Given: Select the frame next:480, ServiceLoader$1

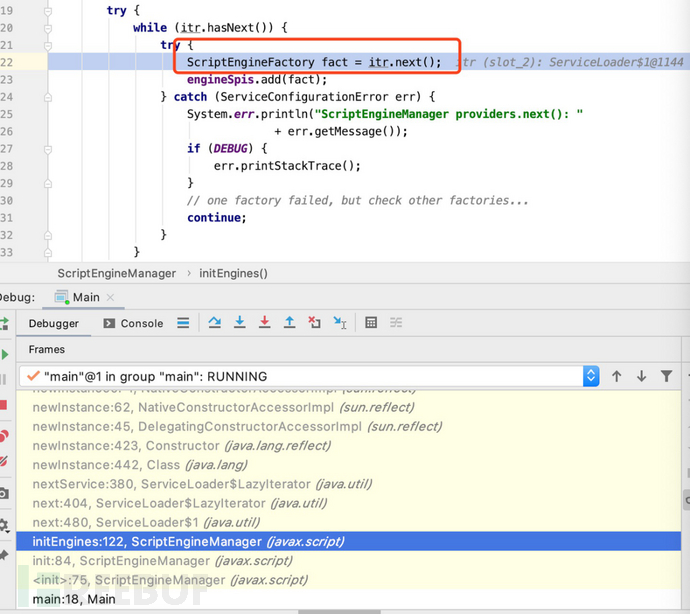Looking at the screenshot, I should click(349, 522).
